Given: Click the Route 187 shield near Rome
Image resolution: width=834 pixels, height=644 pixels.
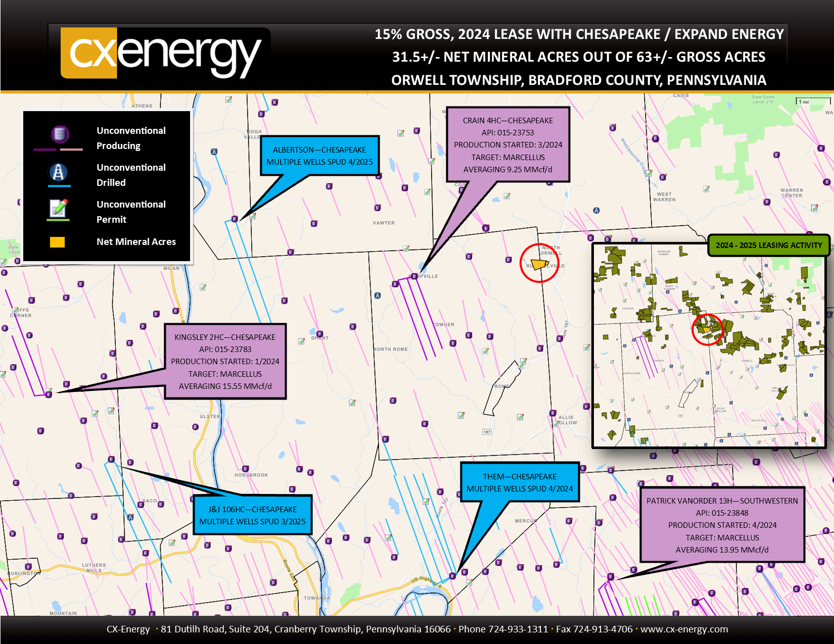Looking at the screenshot, I should point(487,432).
